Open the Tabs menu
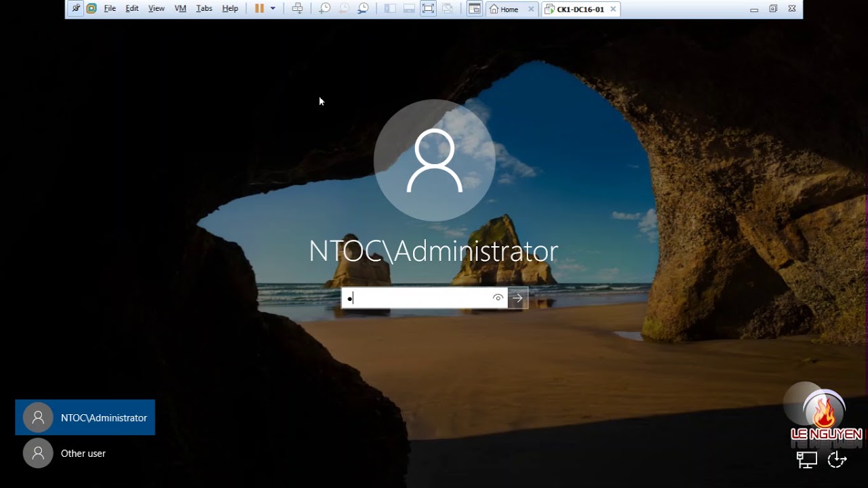The image size is (868, 488). (x=204, y=9)
